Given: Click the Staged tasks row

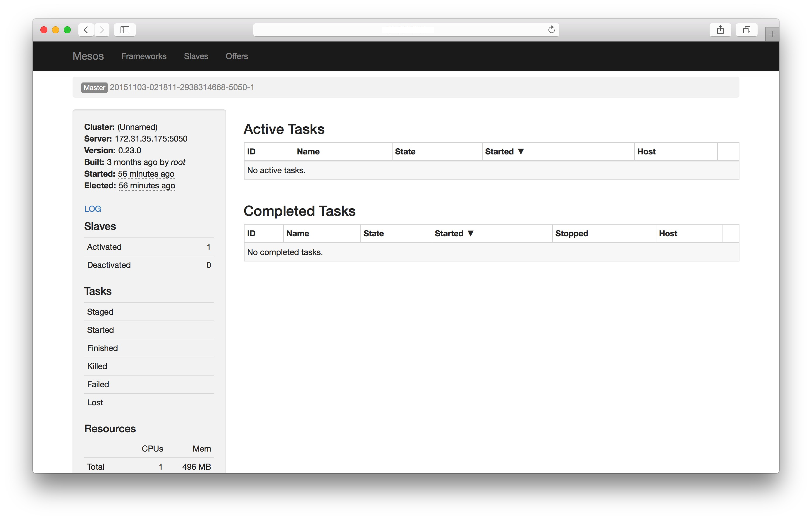Looking at the screenshot, I should coord(149,312).
